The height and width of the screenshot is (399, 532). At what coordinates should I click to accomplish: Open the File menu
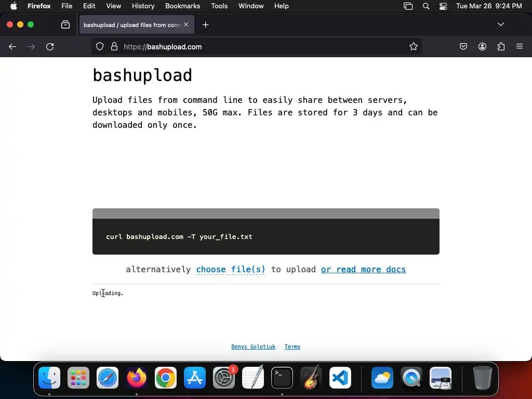tap(67, 6)
